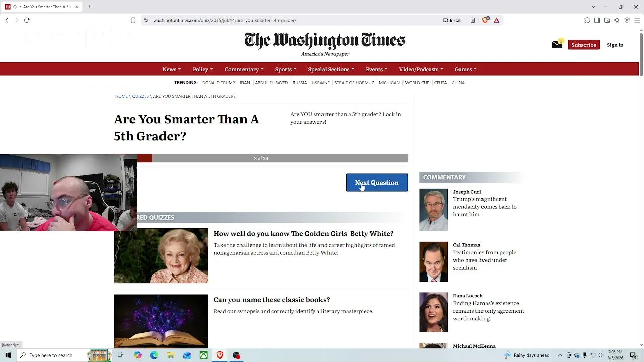Viewport: 644px width, 362px height.
Task: Open Outlook from the taskbar
Action: coord(187,355)
